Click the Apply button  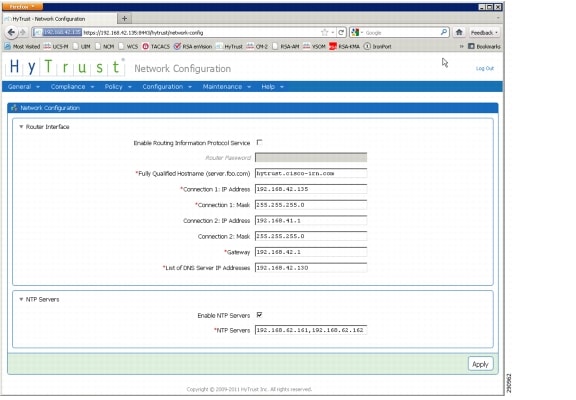480,364
